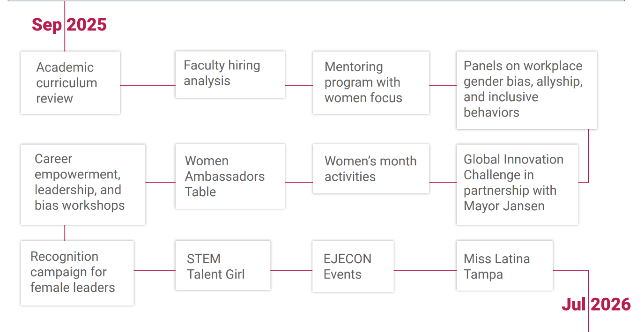Image resolution: width=644 pixels, height=332 pixels.
Task: Click the Miss Latina Tampa box
Action: pos(504,266)
